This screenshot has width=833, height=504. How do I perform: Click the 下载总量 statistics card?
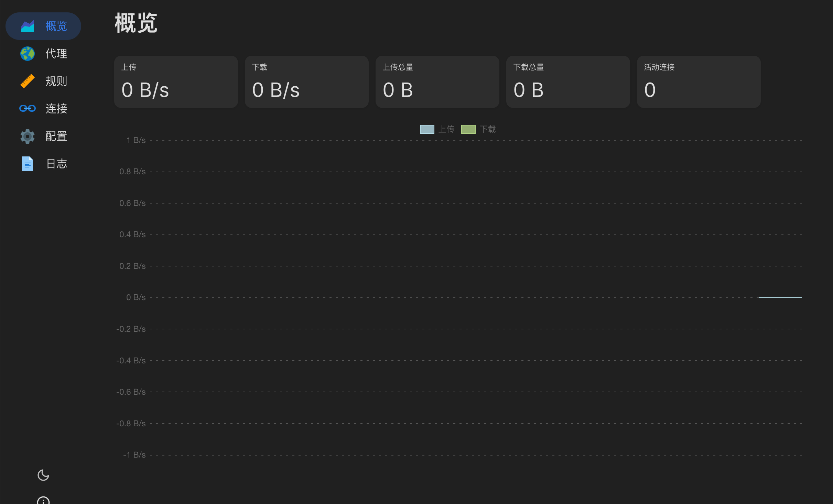[x=568, y=82]
